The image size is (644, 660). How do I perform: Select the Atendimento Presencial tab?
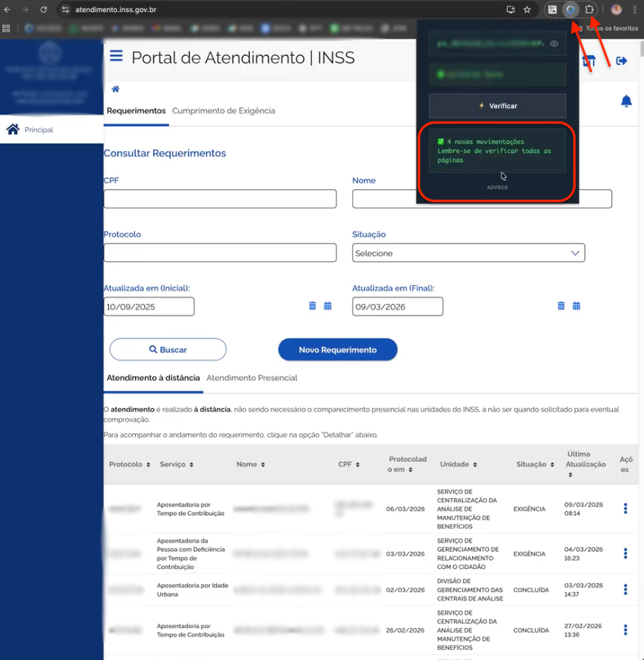pyautogui.click(x=252, y=378)
